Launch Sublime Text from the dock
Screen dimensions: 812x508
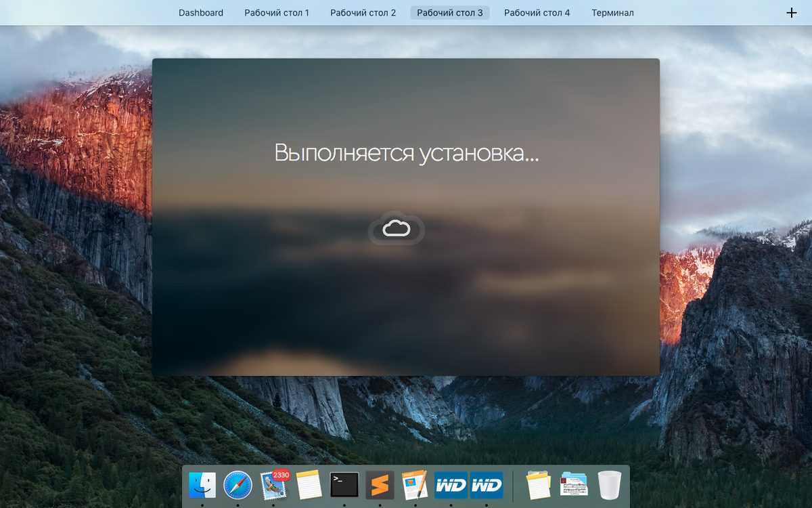[380, 485]
